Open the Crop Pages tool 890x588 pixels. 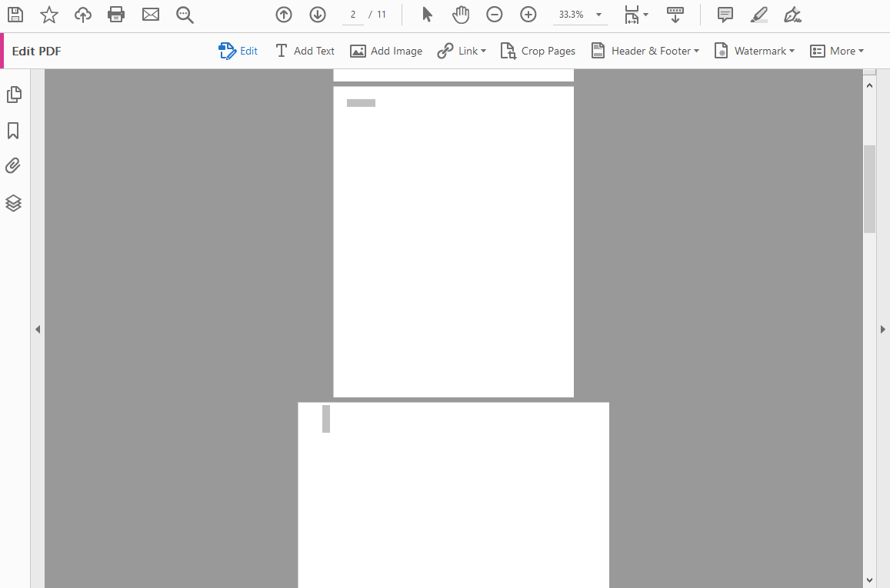(x=538, y=51)
